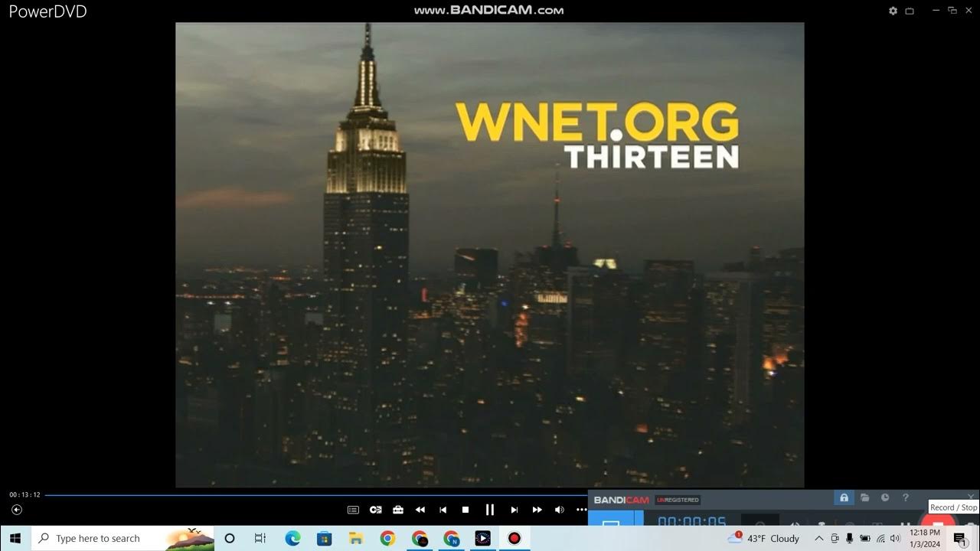Open Cortana circle icon

click(229, 538)
